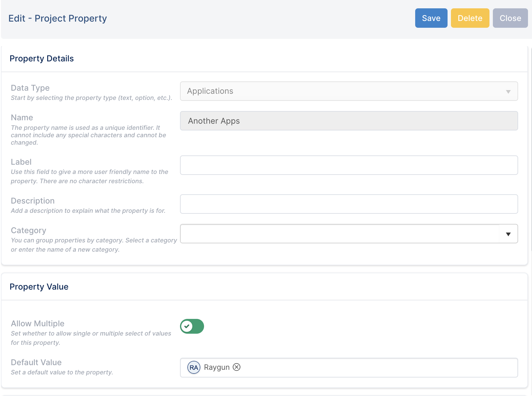The image size is (532, 396).
Task: Click the Another Apps name field
Action: (349, 121)
